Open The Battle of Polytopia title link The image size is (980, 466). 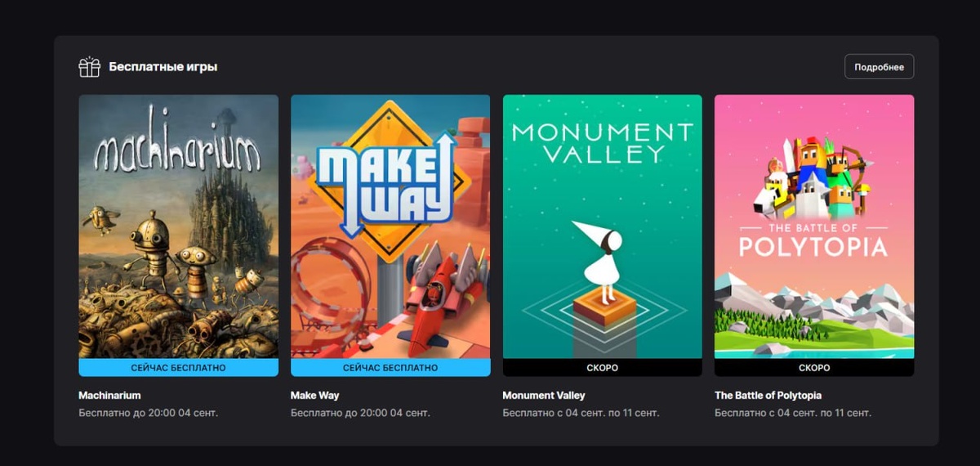pos(768,396)
